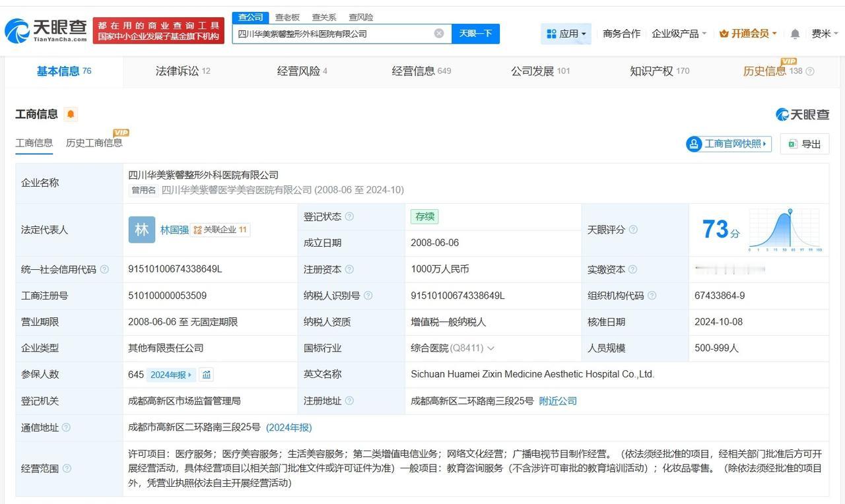845x504 pixels.
Task: Click the company name search input field
Action: [333, 34]
